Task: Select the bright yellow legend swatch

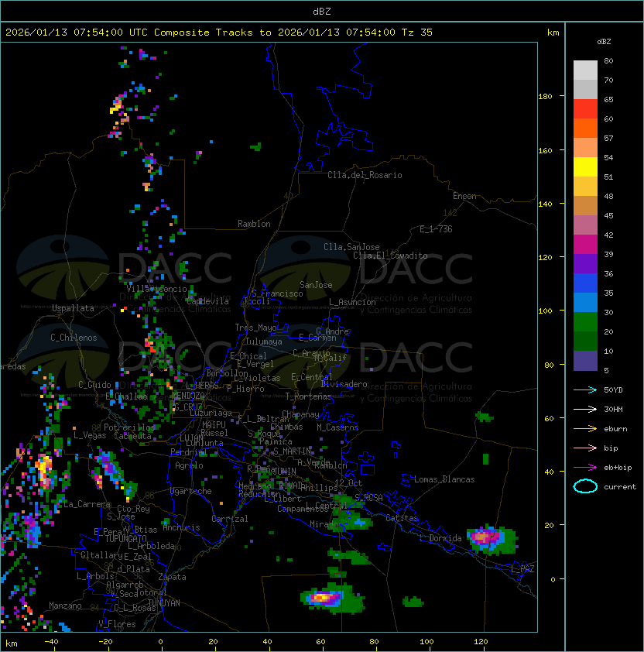Action: pos(585,166)
